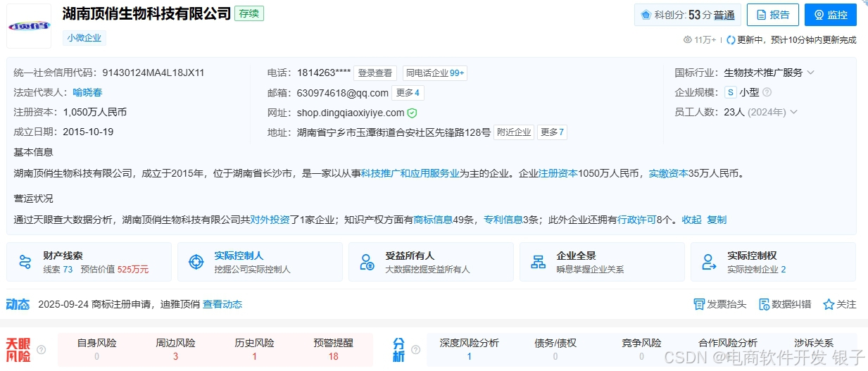868x371 pixels.
Task: Click 登录查看 to reveal phone
Action: [x=375, y=73]
